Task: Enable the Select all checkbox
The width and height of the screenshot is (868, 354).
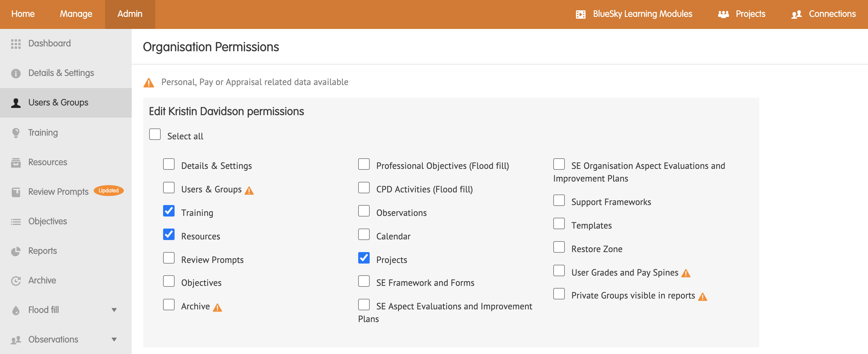Action: [x=155, y=134]
